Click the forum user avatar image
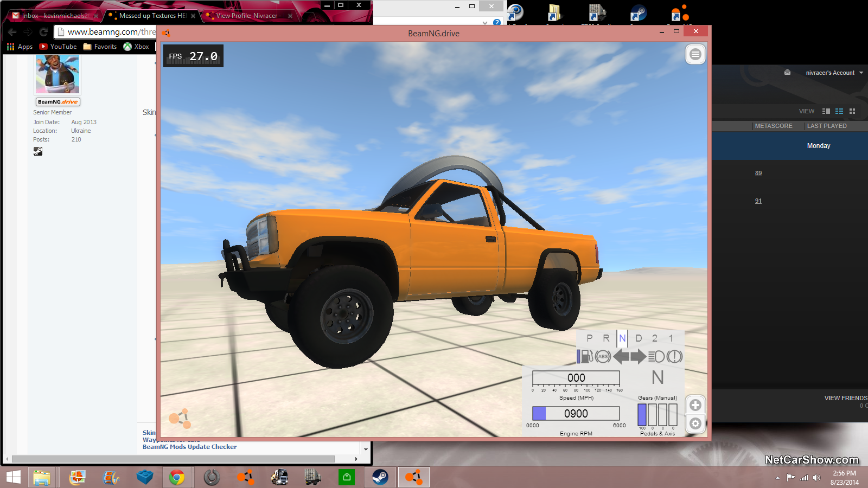868x488 pixels. [x=58, y=74]
